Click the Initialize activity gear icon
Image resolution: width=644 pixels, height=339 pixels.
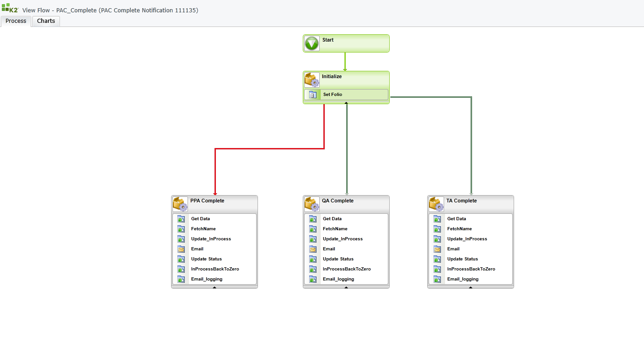point(312,79)
